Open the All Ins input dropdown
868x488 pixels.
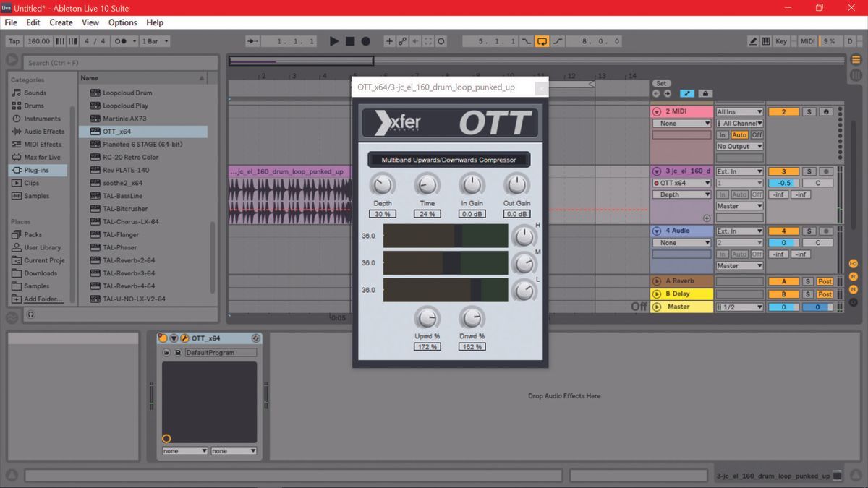(739, 112)
